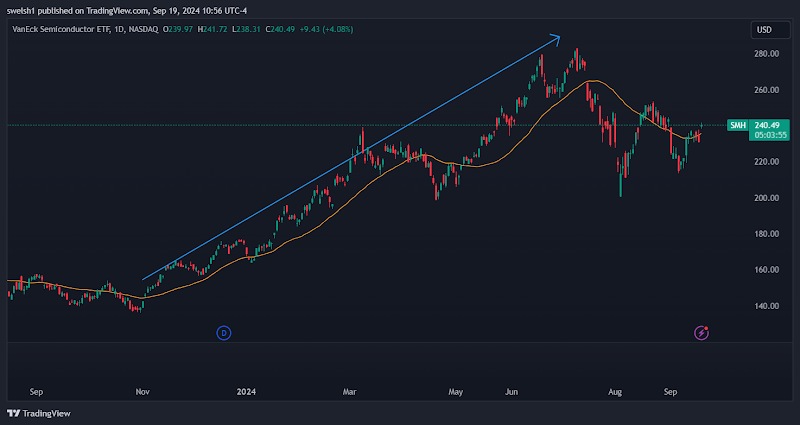Click the O239.97 open value
800x425 pixels.
(x=177, y=30)
